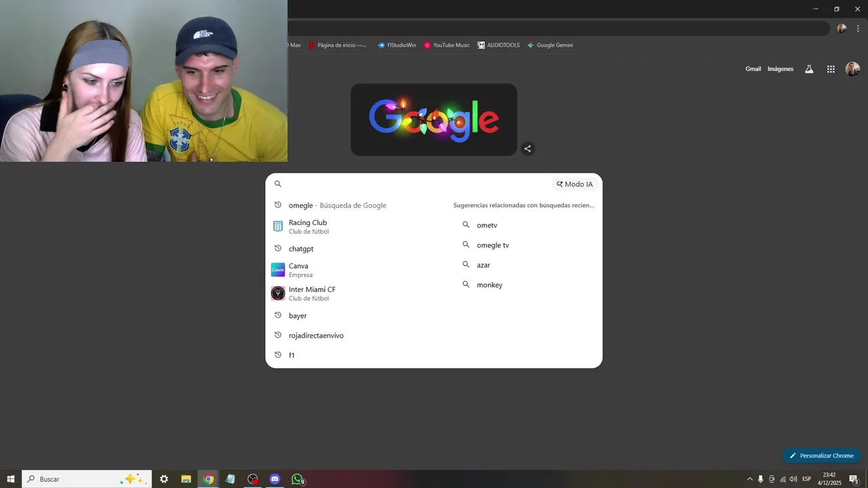Open WhatsApp from the taskbar
Image resolution: width=868 pixels, height=488 pixels.
coord(298,479)
